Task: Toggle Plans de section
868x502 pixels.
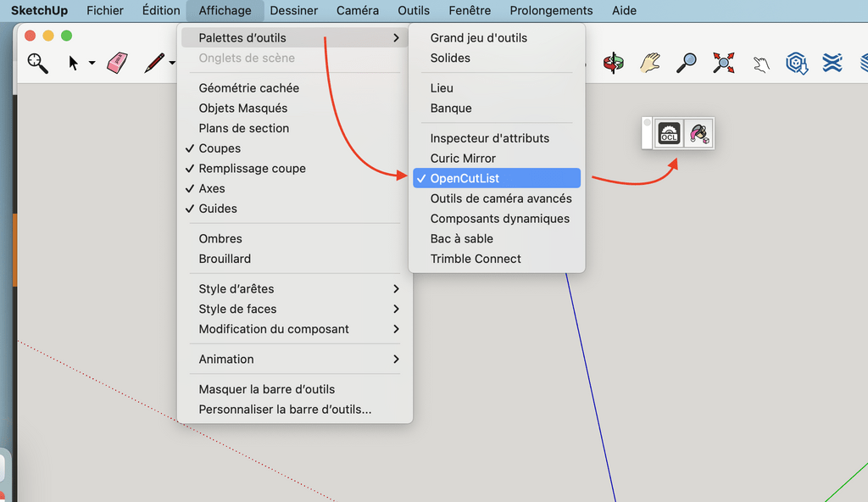Action: click(294, 128)
